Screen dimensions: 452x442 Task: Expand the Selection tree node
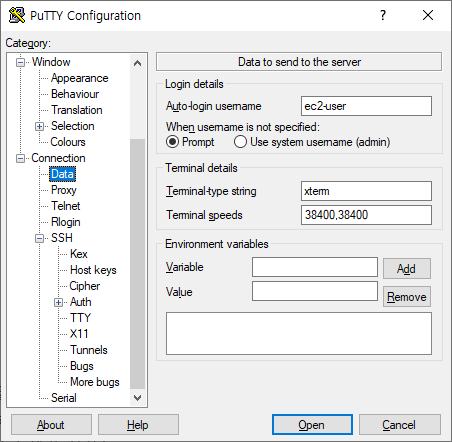click(x=39, y=127)
